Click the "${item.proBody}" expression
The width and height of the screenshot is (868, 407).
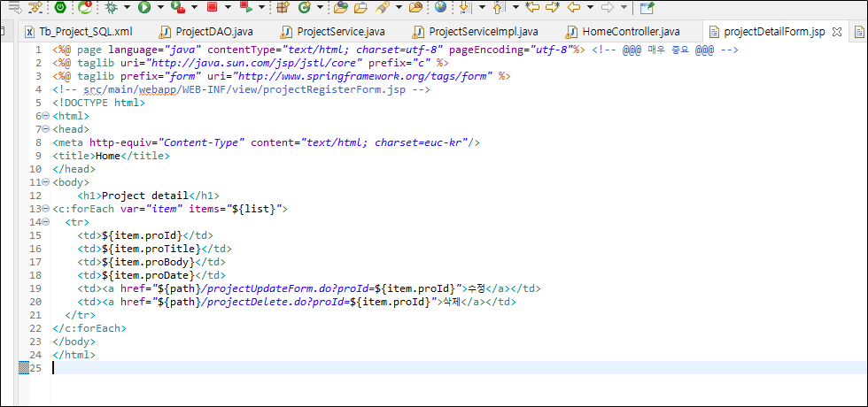[x=148, y=262]
